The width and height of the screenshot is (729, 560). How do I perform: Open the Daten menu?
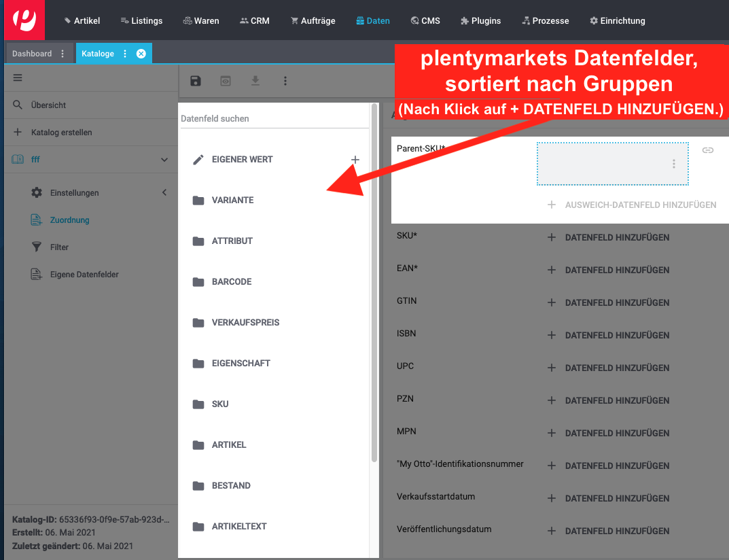373,20
